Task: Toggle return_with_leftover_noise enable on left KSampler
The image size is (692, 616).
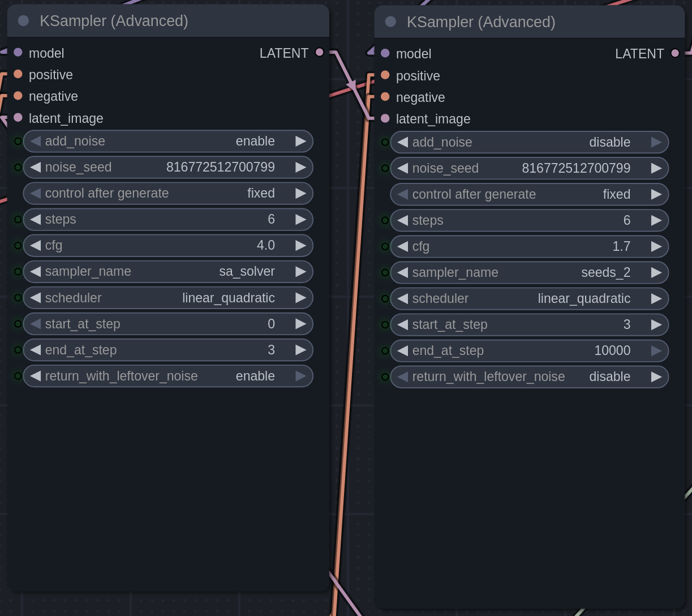Action: click(168, 376)
